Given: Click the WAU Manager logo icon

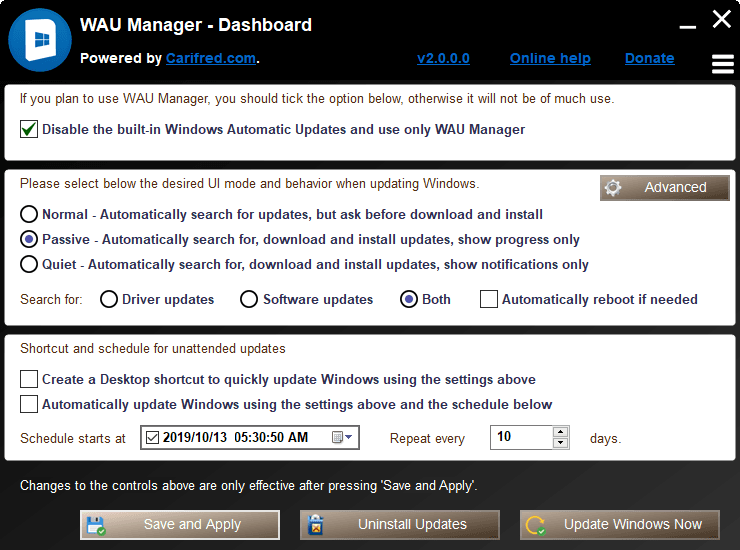Looking at the screenshot, I should pos(40,40).
